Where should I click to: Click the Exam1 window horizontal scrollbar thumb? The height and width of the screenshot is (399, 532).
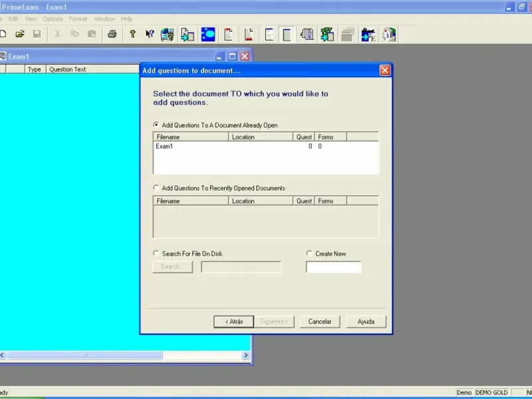pos(84,355)
